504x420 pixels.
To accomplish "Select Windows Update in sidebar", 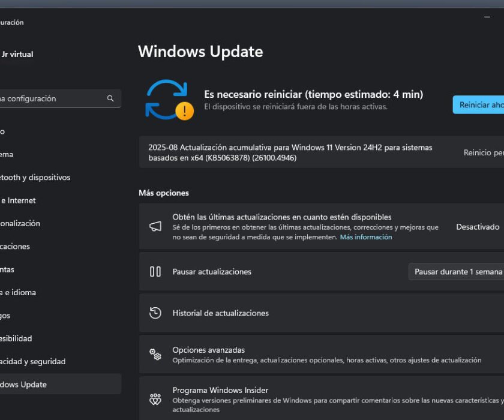I will pyautogui.click(x=61, y=384).
